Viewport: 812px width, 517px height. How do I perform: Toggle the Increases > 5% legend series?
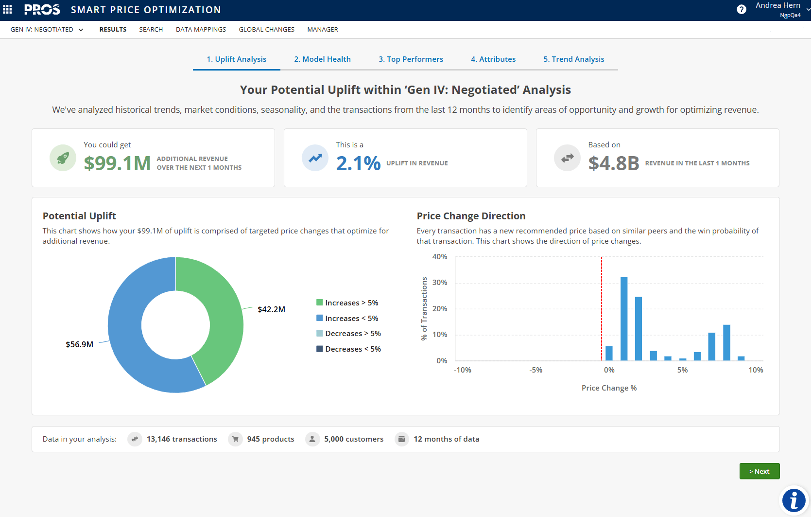pos(351,303)
